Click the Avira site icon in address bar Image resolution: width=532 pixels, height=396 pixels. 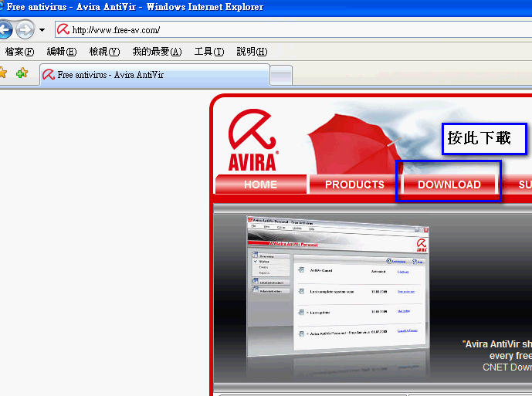coord(63,29)
